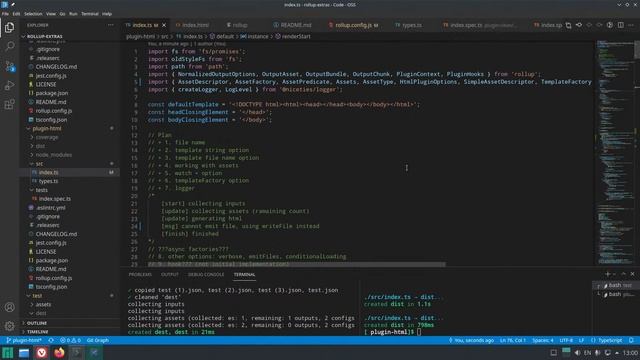Click the editor horizontal scrollbar
Image resolution: width=640 pixels, height=360 pixels.
297,264
